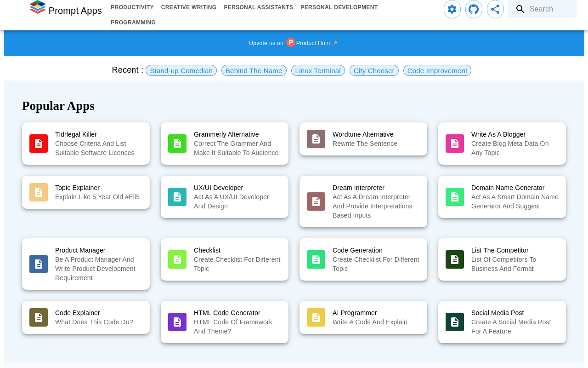Click the Prompt Apps stacked logo icon

[38, 7]
